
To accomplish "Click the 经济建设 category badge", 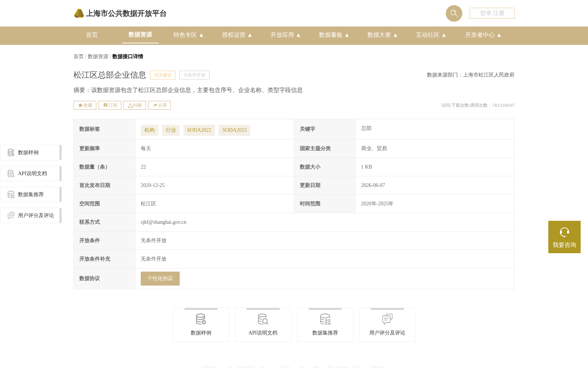I will tap(163, 75).
